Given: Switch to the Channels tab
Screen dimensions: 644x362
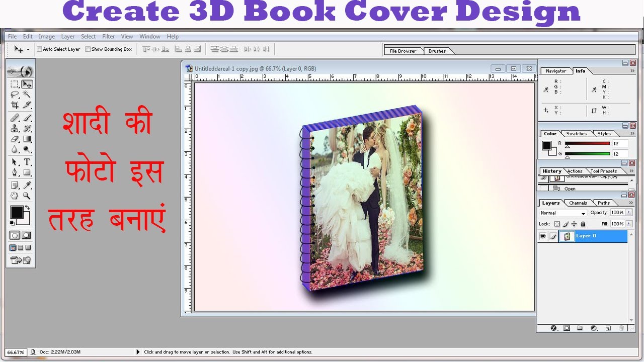Looking at the screenshot, I should pyautogui.click(x=578, y=203).
